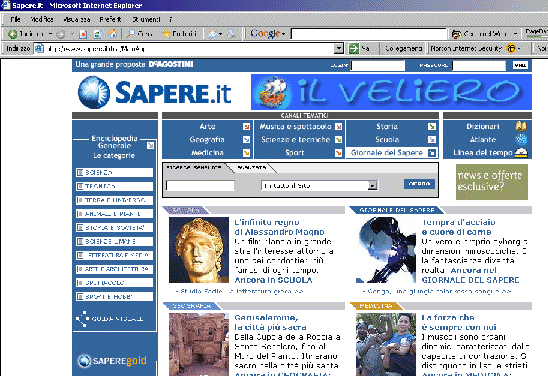Click the Atlante globe icon
Viewport: 548px width, 376px height.
coord(521,139)
